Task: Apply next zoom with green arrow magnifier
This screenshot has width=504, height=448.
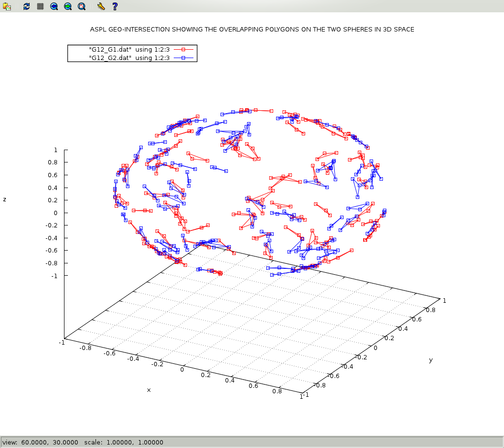Action: (68, 6)
